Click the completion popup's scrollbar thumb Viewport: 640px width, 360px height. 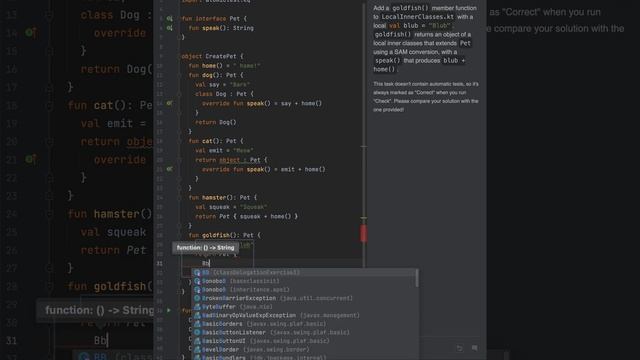click(x=417, y=278)
